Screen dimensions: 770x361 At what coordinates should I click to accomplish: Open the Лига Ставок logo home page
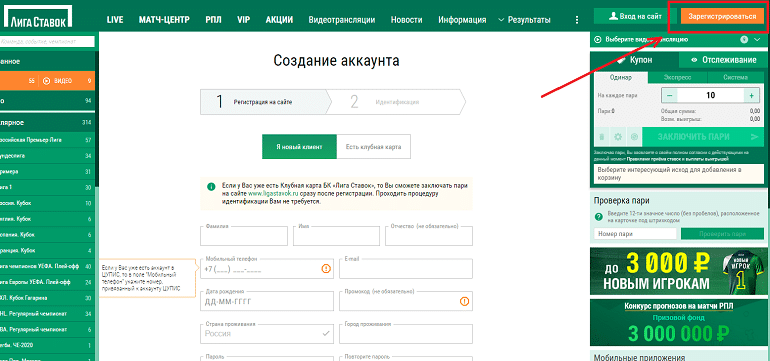[38, 16]
